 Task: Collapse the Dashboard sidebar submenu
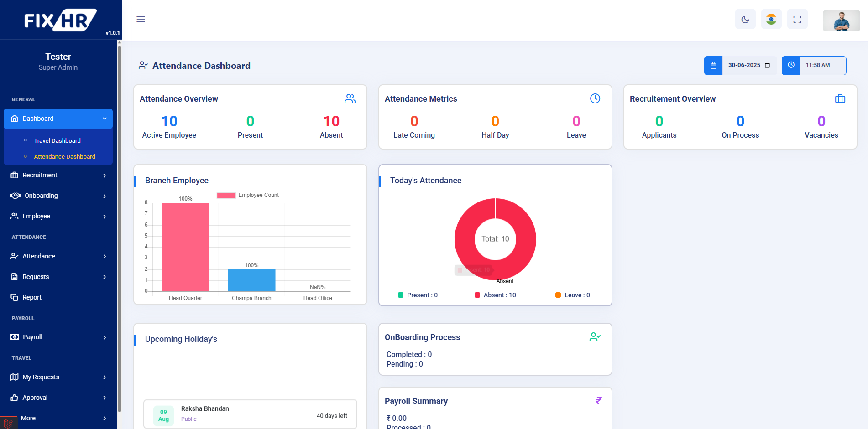[58, 119]
